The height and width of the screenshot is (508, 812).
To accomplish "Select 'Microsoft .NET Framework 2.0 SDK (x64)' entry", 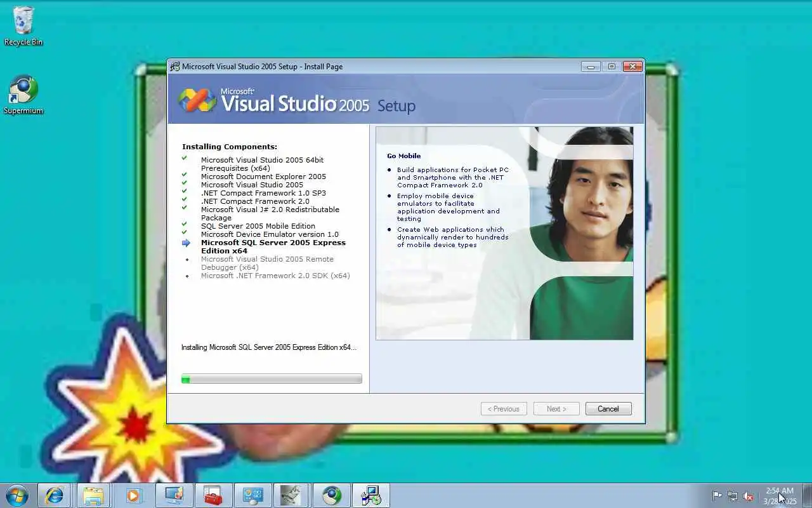I will click(x=275, y=276).
